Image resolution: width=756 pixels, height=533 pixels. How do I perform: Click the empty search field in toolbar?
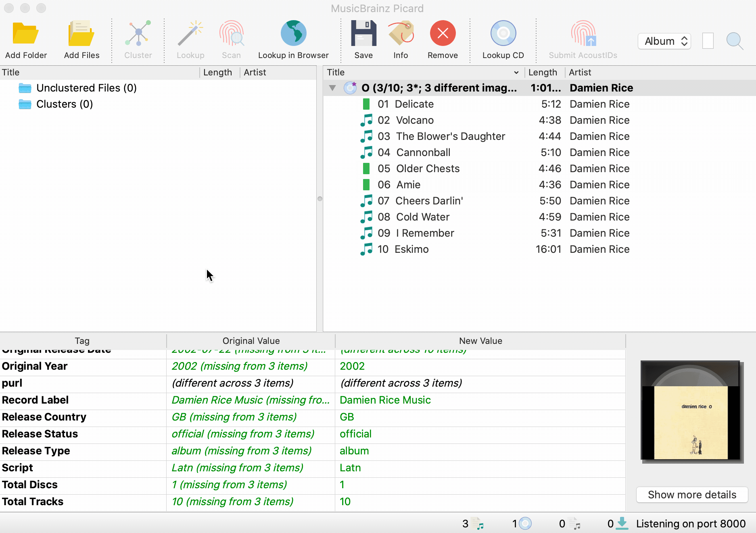pos(708,41)
